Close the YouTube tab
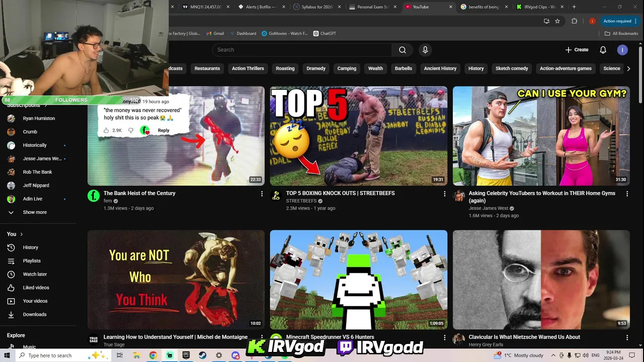 (450, 7)
